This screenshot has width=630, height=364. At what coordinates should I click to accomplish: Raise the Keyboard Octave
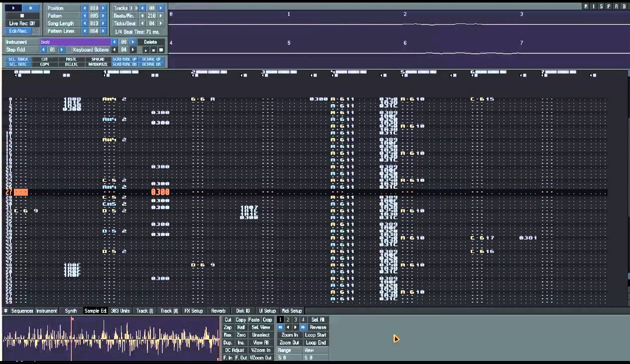[133, 50]
